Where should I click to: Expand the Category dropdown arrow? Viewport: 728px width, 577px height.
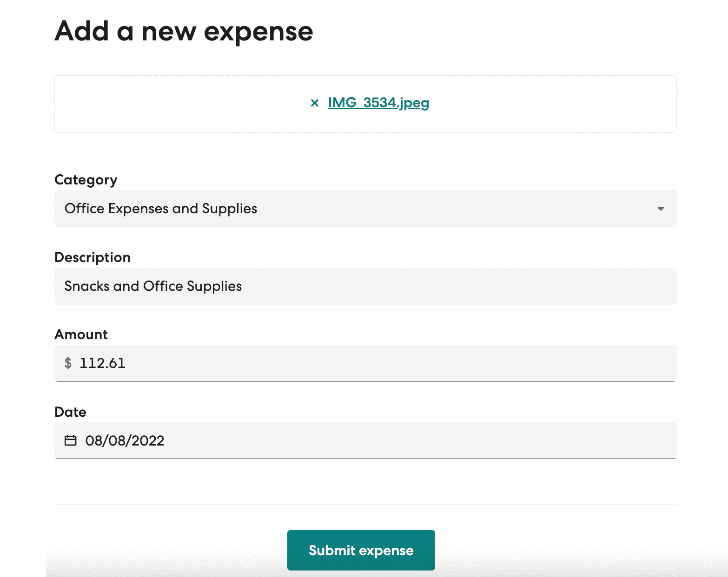tap(661, 209)
